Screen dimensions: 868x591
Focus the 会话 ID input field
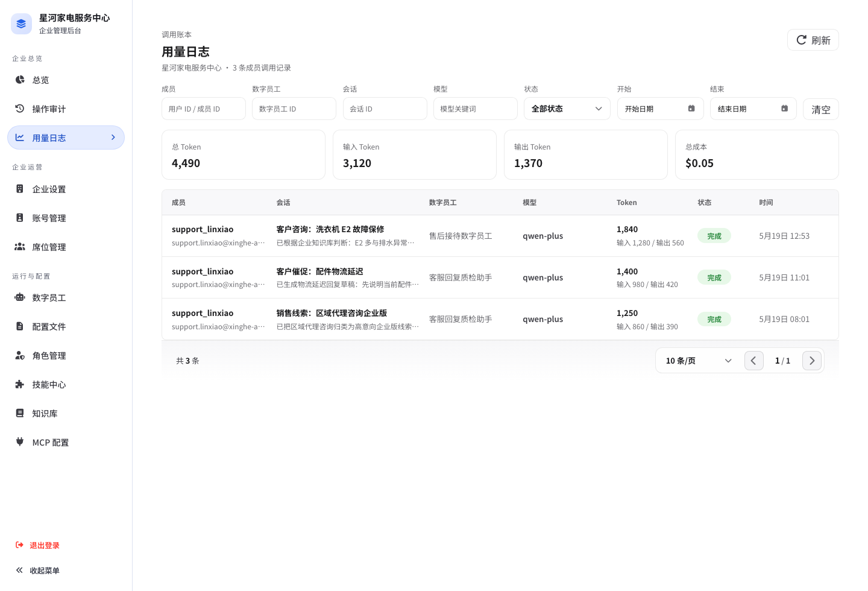coord(385,109)
